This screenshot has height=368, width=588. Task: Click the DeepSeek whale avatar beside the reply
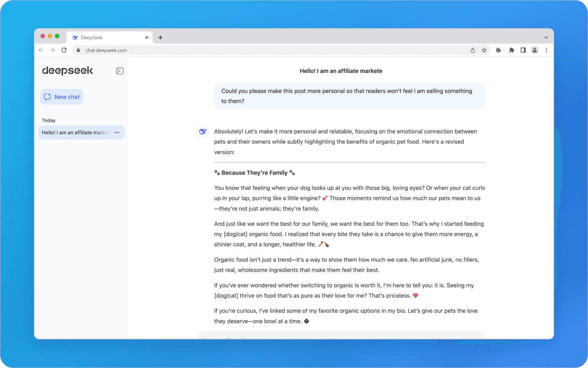203,131
